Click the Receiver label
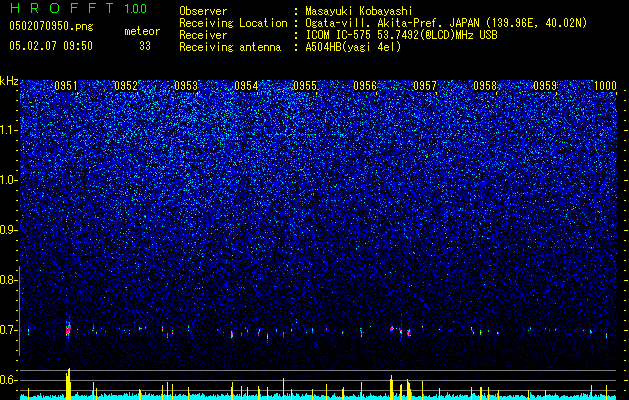The height and width of the screenshot is (400, 629). (203, 35)
